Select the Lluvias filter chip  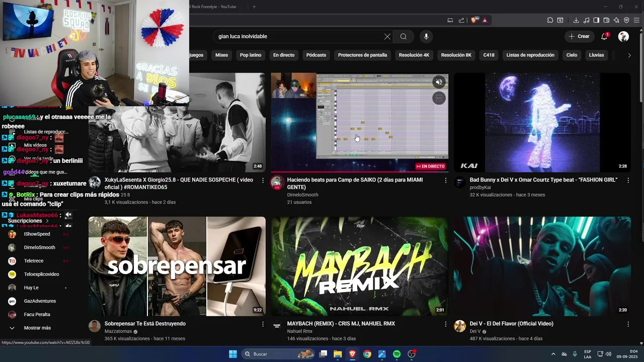pyautogui.click(x=596, y=55)
